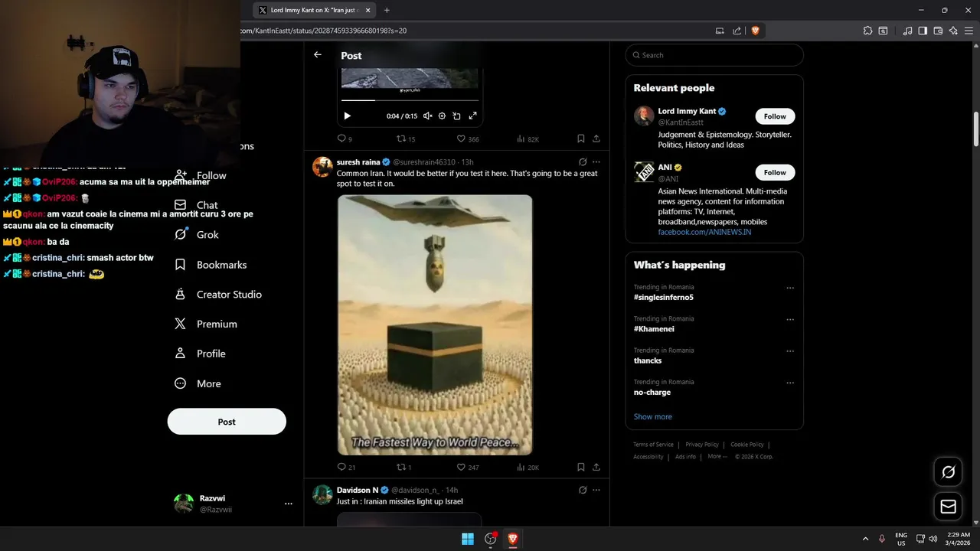
Task: Open suresh raina's username link
Action: coord(424,162)
